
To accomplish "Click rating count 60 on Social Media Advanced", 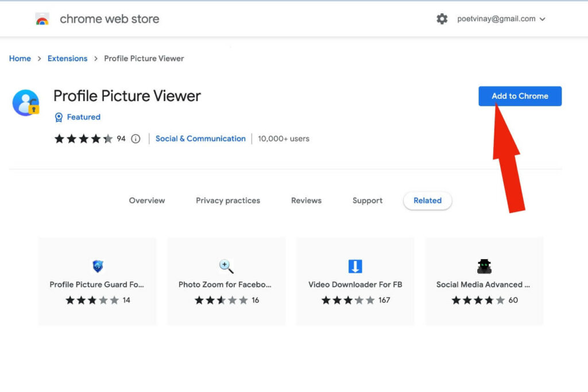I will [513, 300].
